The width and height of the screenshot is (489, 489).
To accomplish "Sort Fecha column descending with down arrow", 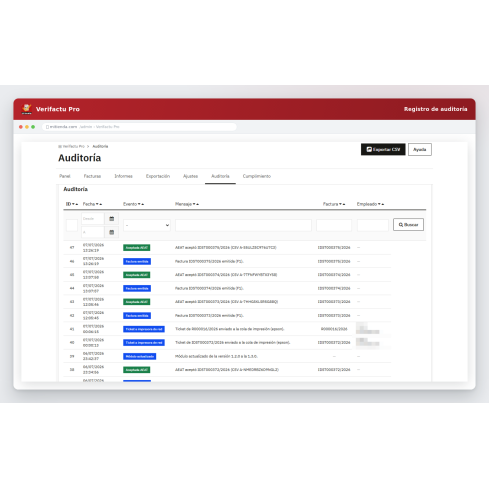I will 97,204.
